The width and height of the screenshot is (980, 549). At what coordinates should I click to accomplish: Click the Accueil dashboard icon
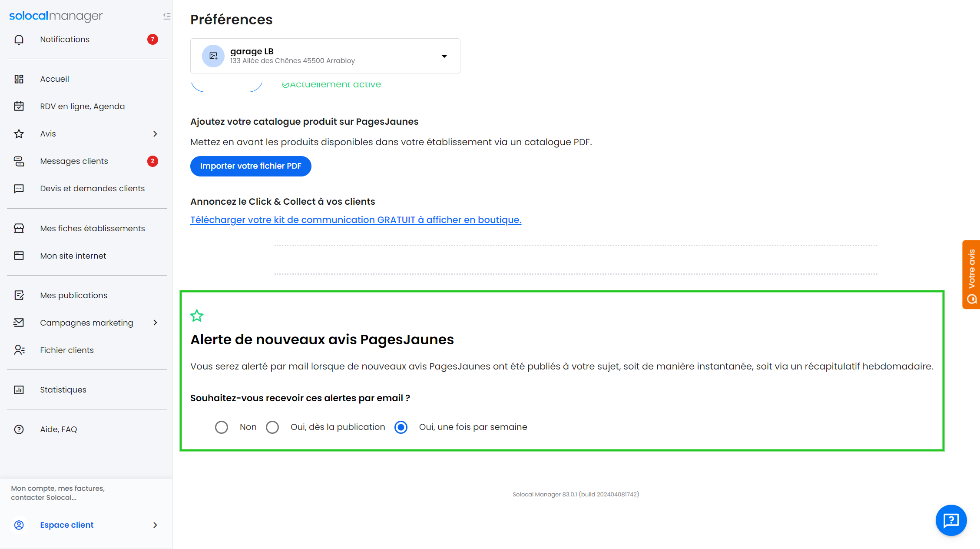click(x=19, y=79)
